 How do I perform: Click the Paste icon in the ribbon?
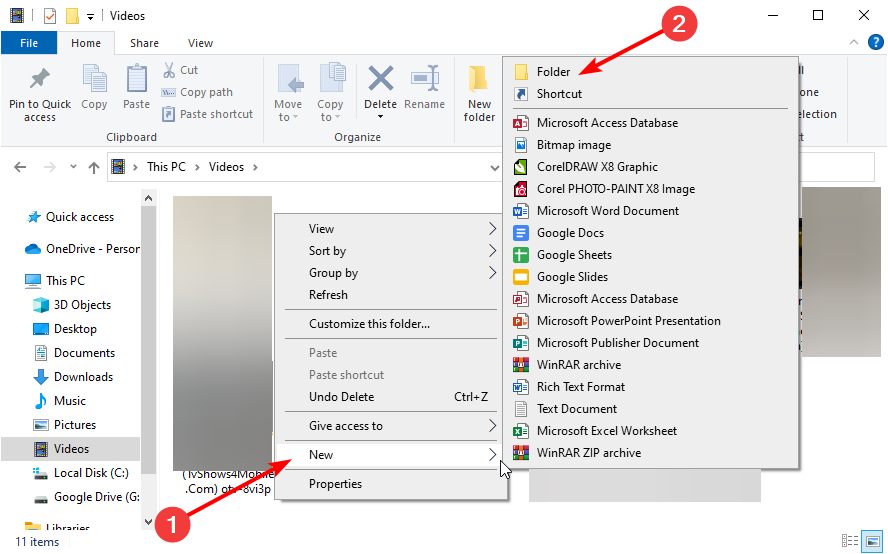point(137,79)
